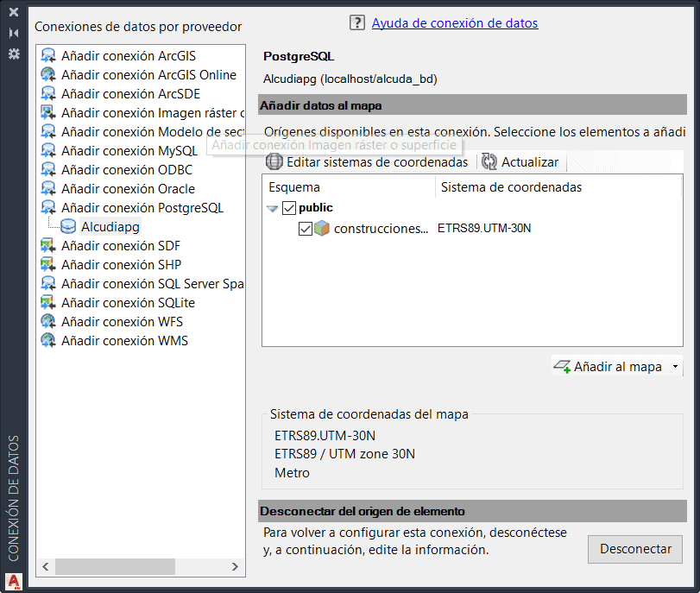The height and width of the screenshot is (593, 700).
Task: Open the Añadir al mapa dropdown arrow
Action: (678, 366)
